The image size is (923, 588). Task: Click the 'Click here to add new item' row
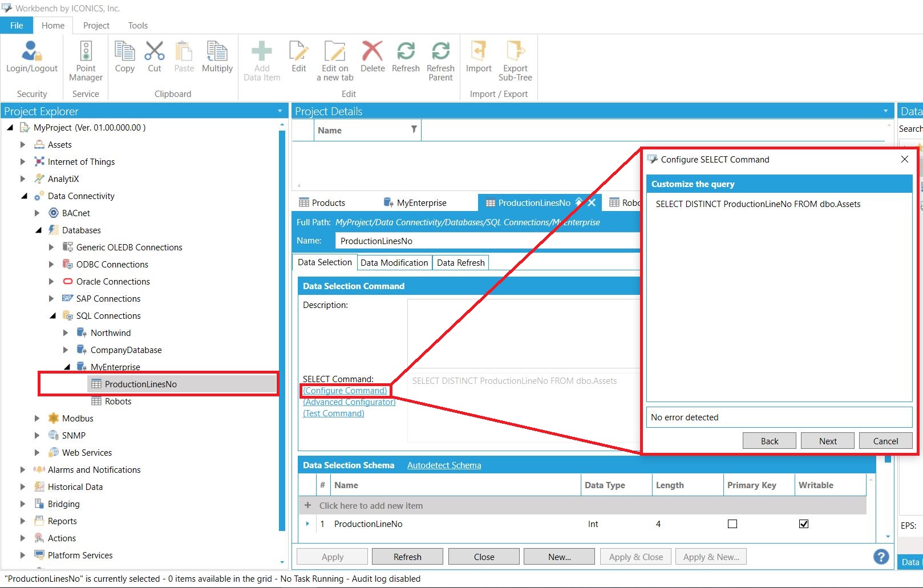point(582,505)
